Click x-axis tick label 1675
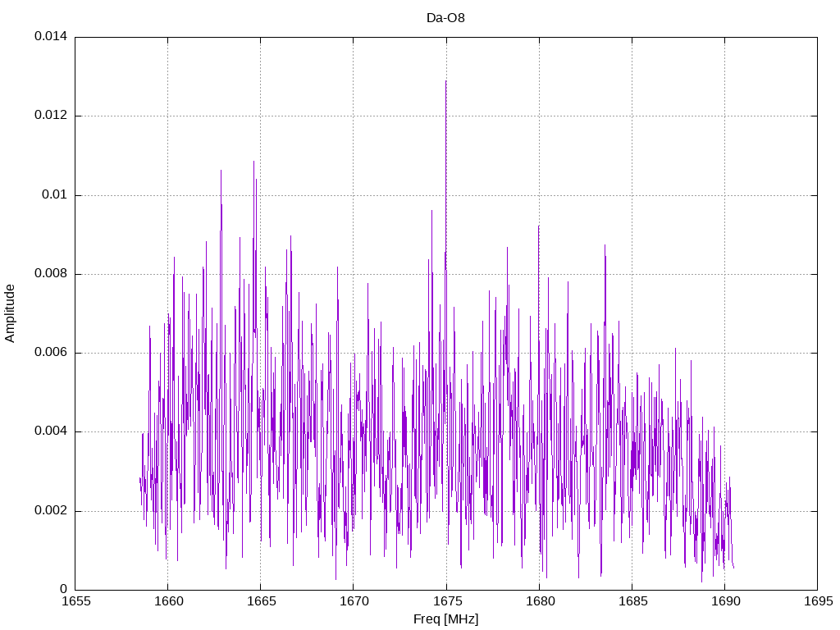The width and height of the screenshot is (840, 630). point(447,601)
